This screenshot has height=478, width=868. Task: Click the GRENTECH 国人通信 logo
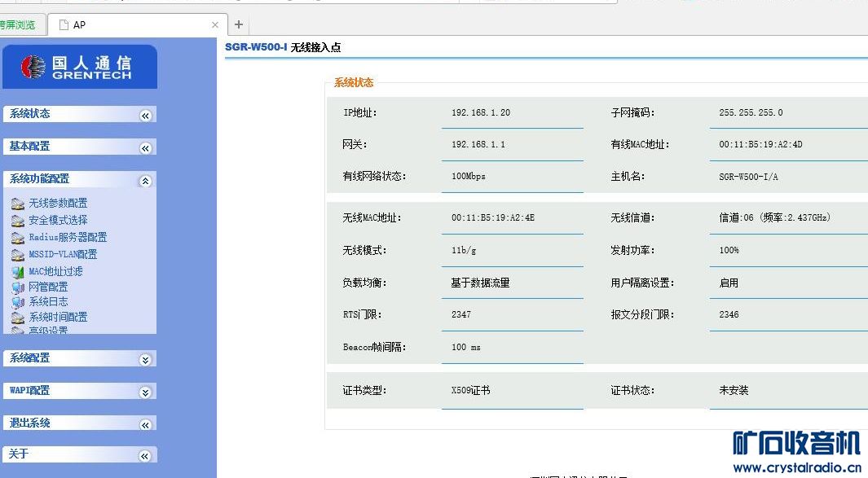point(80,67)
